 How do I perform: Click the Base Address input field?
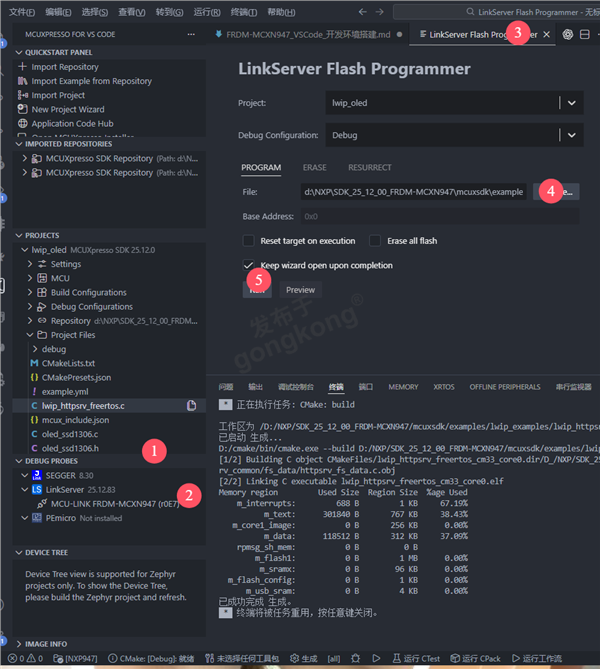coord(440,216)
